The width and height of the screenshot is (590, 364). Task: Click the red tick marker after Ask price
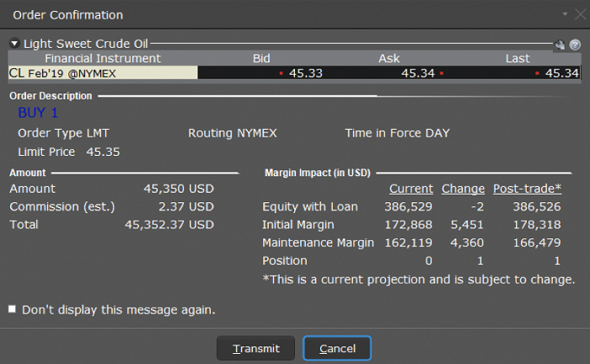click(x=442, y=73)
